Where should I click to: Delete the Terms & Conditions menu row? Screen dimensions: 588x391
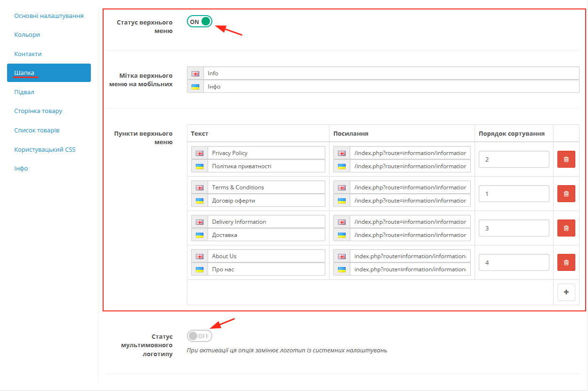(x=566, y=194)
